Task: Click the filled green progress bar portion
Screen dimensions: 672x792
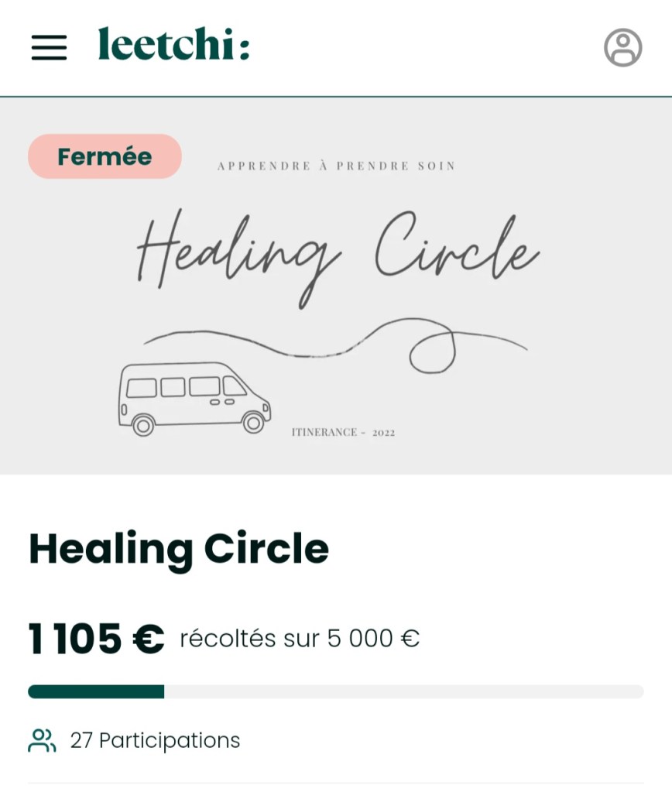Action: point(96,691)
